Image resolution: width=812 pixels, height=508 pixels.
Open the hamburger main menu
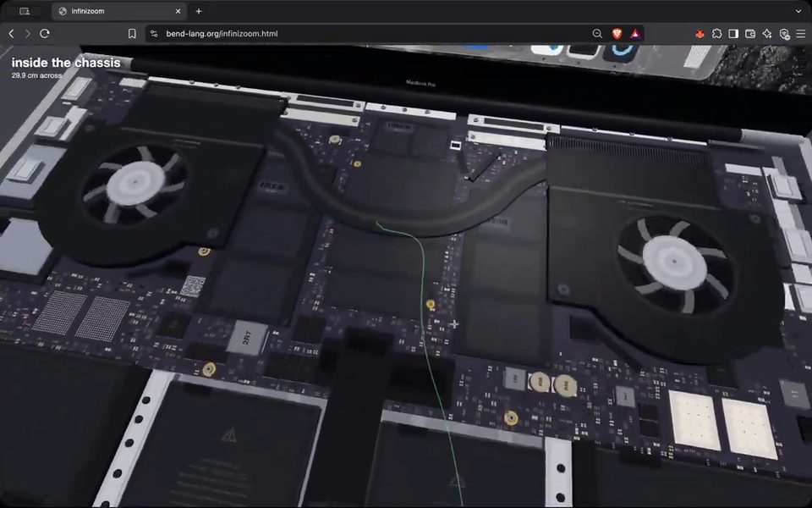point(801,34)
